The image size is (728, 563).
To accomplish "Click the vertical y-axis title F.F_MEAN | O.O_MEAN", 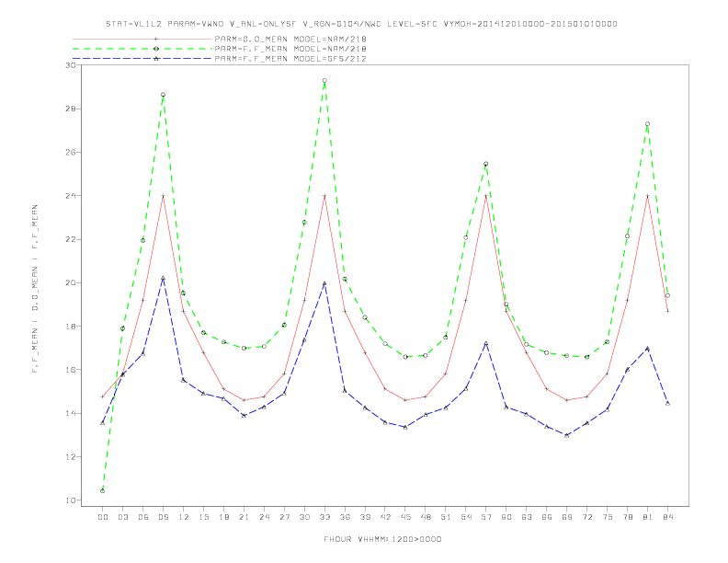I will 35,289.
